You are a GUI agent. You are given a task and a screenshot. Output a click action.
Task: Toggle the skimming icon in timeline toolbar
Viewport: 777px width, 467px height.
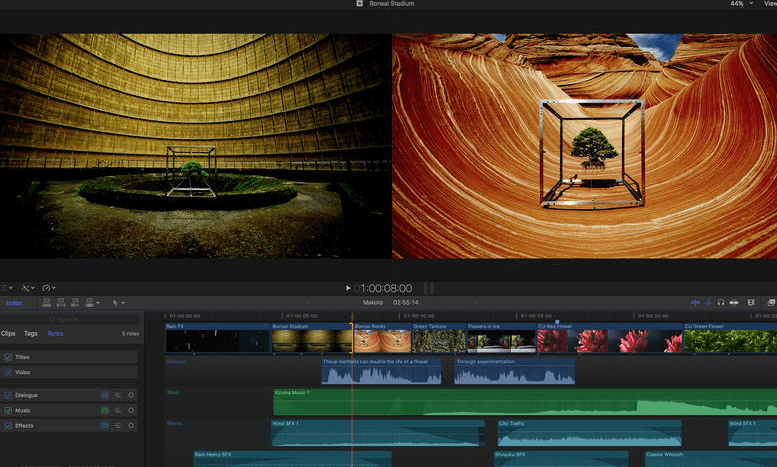point(696,302)
